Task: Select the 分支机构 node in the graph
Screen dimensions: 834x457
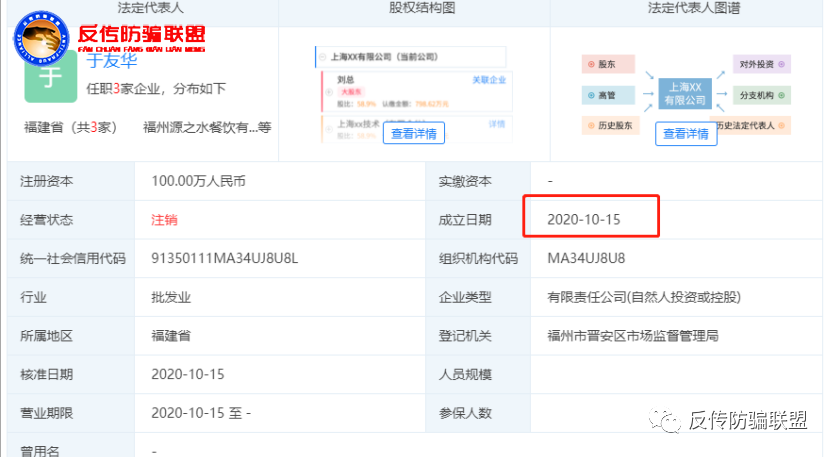Action: point(762,95)
